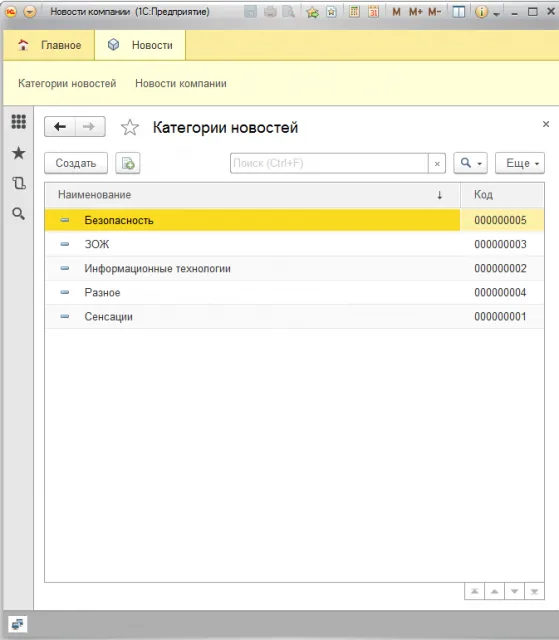Close the Категории новостей form
This screenshot has width=559, height=640.
(546, 124)
